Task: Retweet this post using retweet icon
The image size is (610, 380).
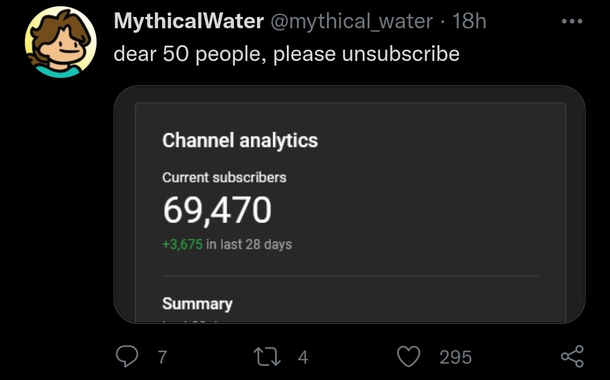Action: click(267, 357)
